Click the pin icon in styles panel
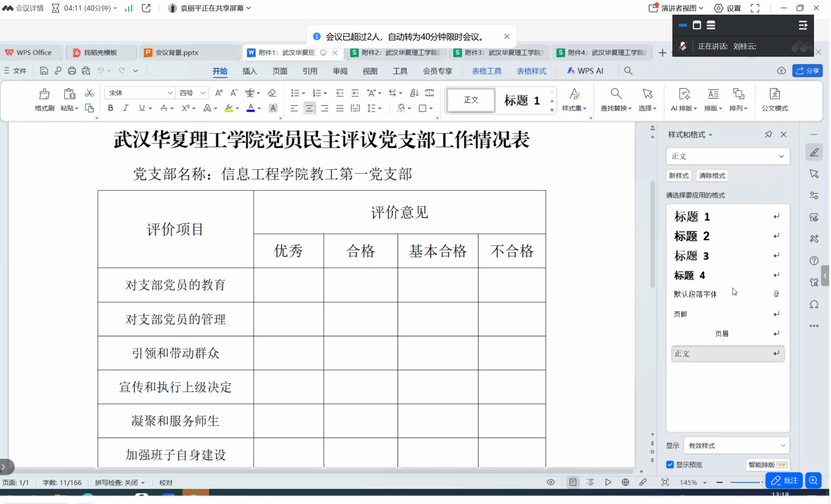This screenshot has height=504, width=831. coord(768,134)
